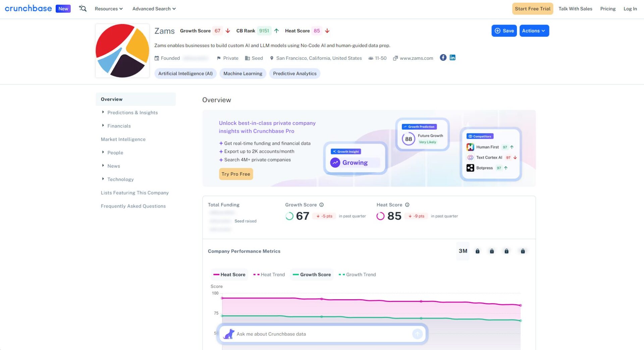Open the Resources dropdown menu
This screenshot has height=350, width=644.
[109, 9]
